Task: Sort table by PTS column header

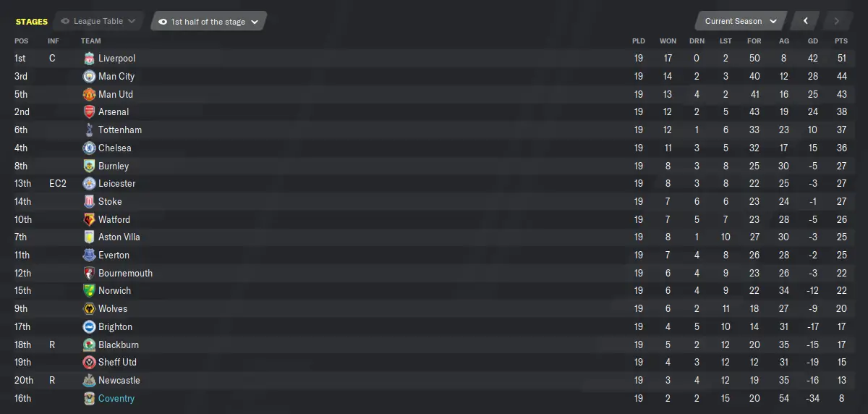Action: [841, 41]
